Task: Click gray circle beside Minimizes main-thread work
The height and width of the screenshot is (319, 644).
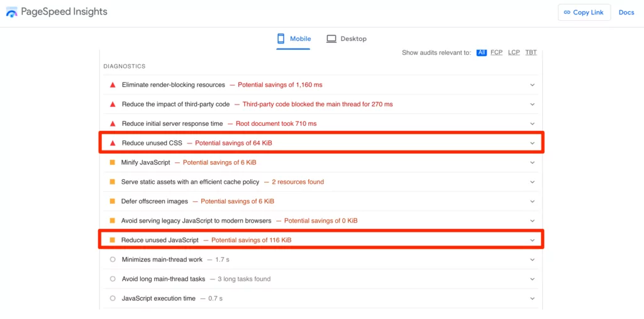Action: (x=113, y=259)
